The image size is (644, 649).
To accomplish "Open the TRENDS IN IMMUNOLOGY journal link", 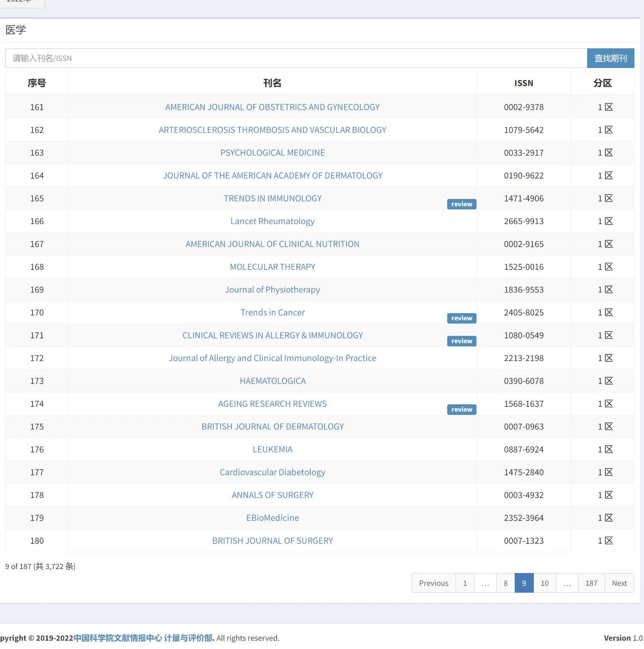I will click(272, 198).
